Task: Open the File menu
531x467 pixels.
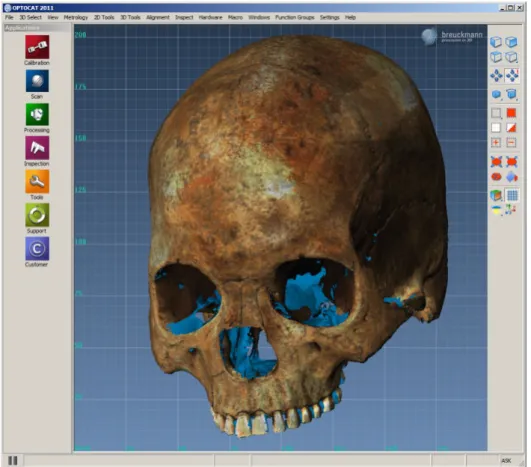Action: pyautogui.click(x=9, y=17)
